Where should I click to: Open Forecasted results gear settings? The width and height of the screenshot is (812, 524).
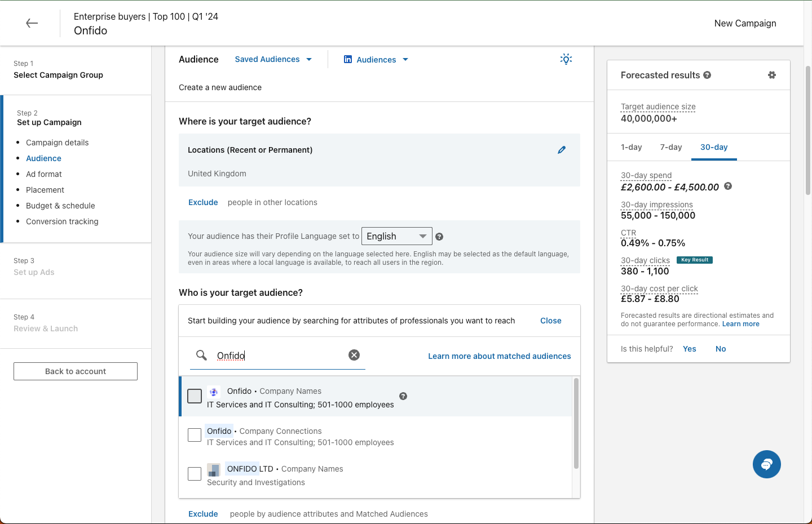click(x=772, y=75)
